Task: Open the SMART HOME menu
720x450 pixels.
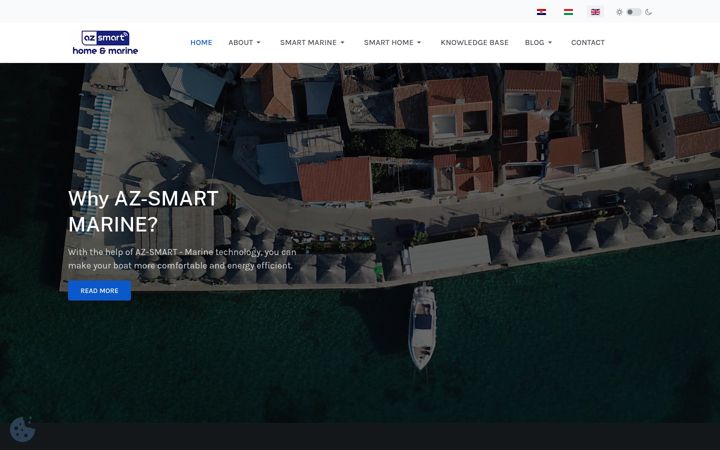Action: point(388,42)
